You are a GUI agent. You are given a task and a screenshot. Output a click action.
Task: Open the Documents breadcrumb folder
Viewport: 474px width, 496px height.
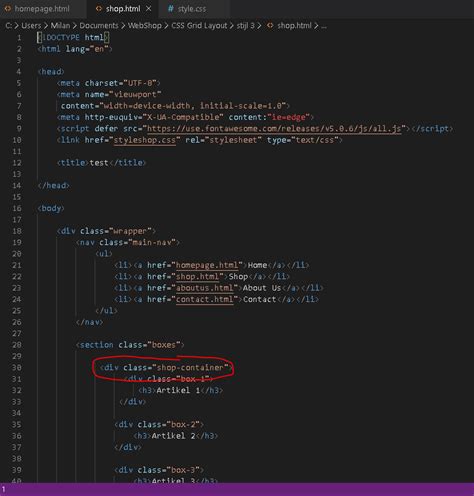99,26
